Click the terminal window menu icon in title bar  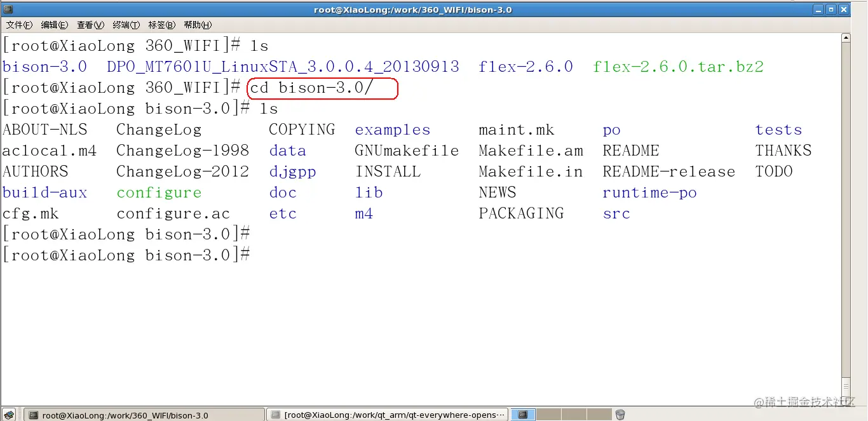pyautogui.click(x=8, y=9)
